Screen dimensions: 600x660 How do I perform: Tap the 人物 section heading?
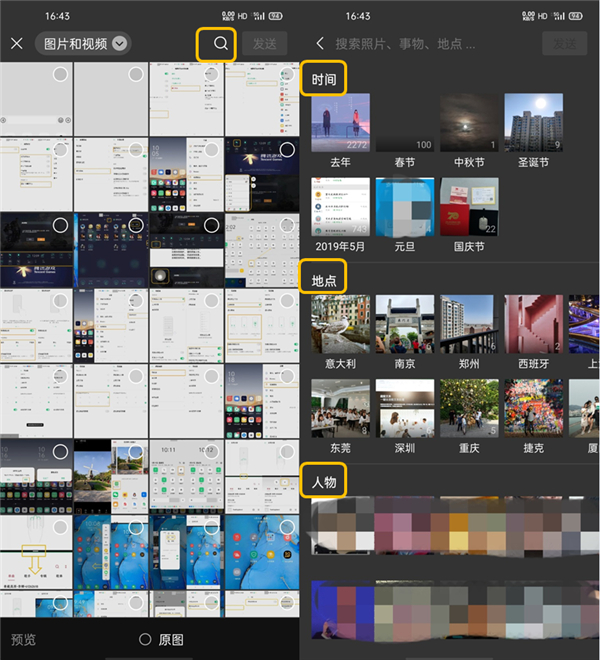tap(324, 482)
